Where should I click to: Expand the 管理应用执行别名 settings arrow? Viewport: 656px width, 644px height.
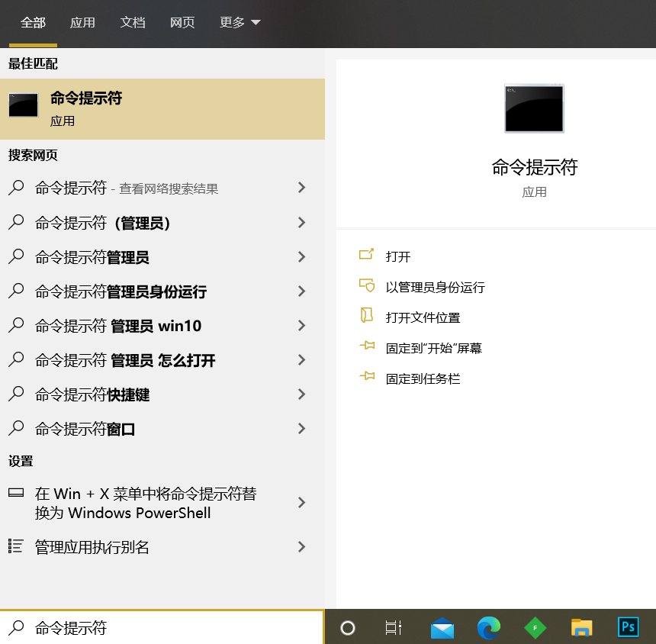(x=301, y=546)
